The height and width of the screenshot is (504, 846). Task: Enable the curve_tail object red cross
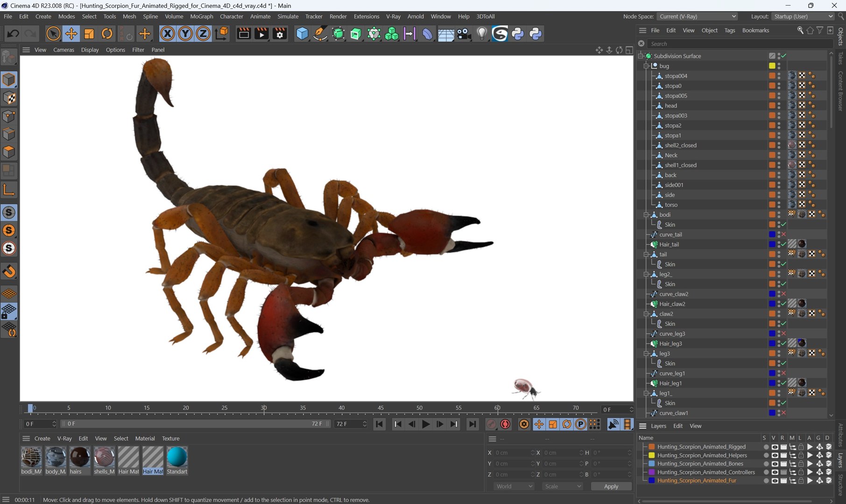(784, 234)
